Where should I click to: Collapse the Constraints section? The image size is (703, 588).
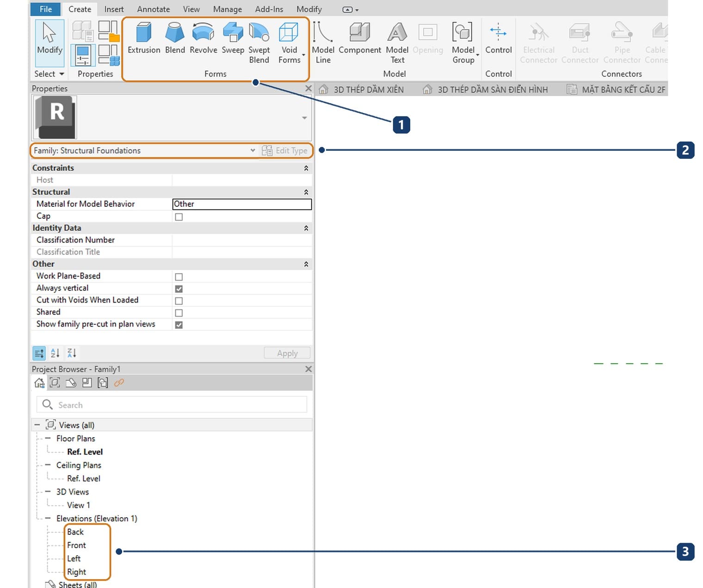pos(306,168)
